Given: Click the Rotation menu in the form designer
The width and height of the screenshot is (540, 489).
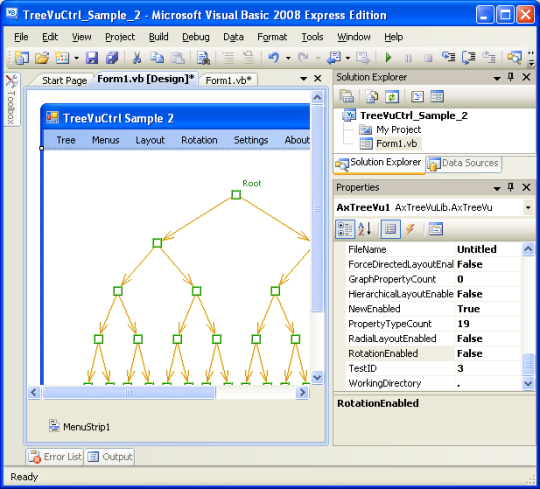Looking at the screenshot, I should (199, 140).
